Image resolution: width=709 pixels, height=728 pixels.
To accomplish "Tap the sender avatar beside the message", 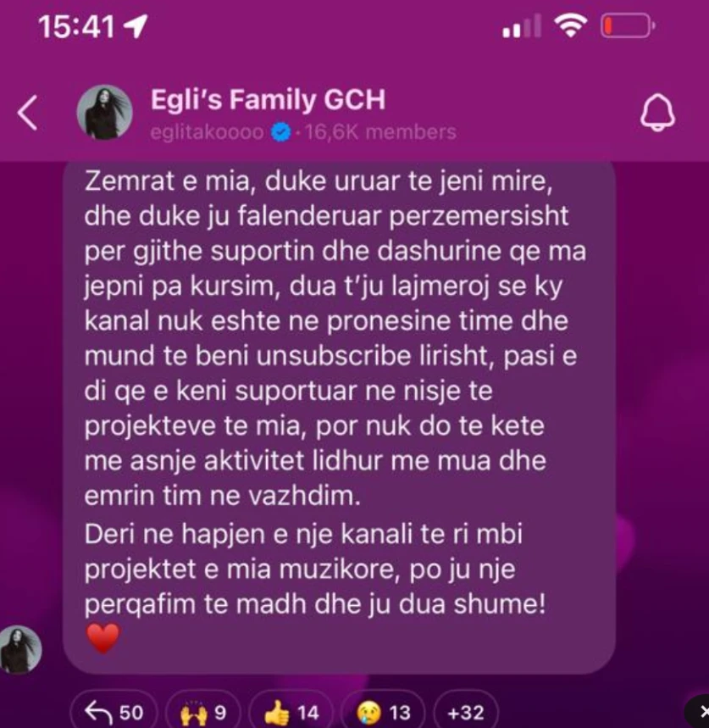I will (x=20, y=649).
